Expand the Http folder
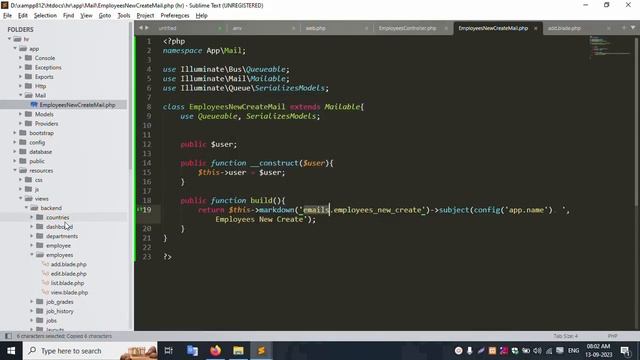 [x=20, y=86]
